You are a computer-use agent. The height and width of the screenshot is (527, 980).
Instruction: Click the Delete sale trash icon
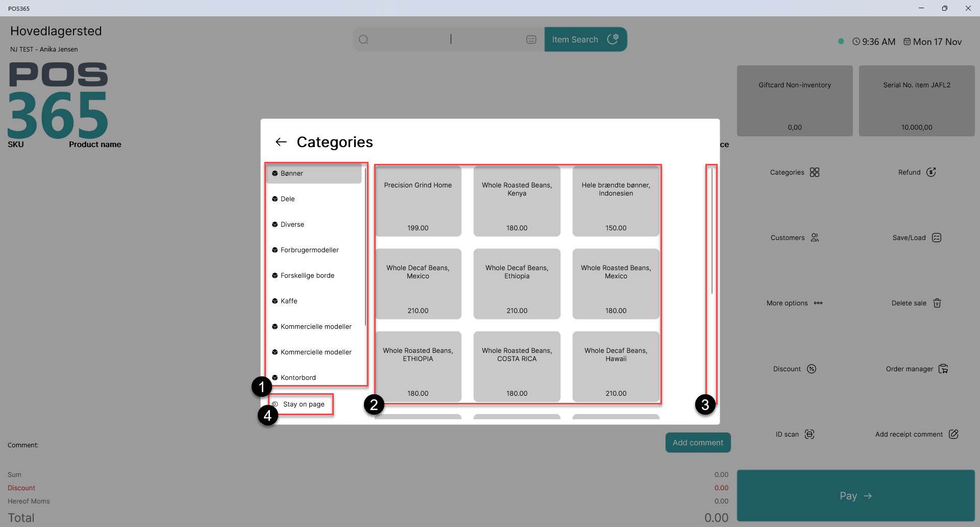[x=937, y=303]
